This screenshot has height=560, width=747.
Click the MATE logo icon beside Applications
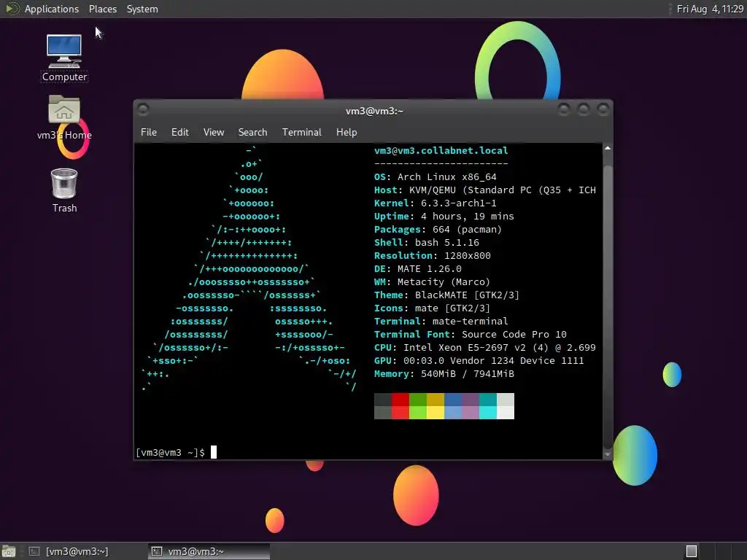(11, 9)
